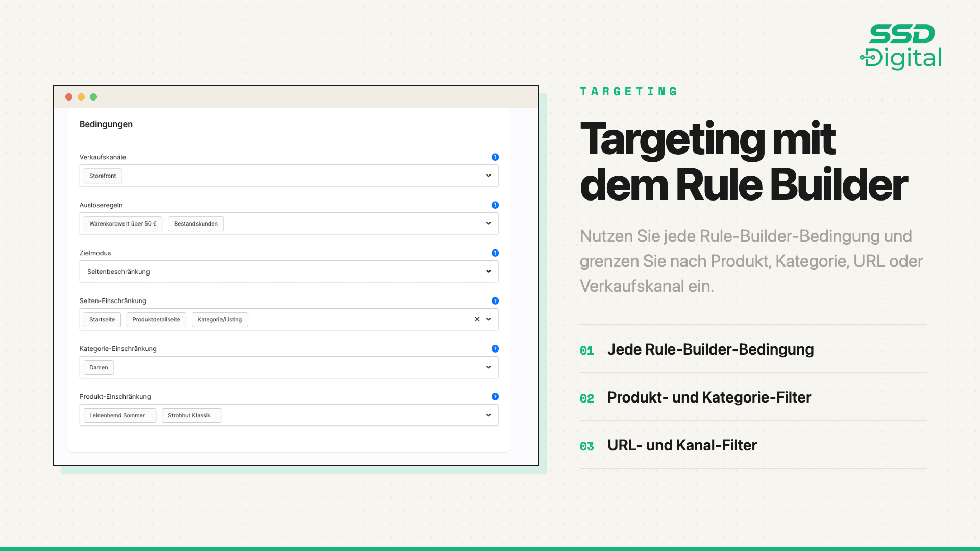
Task: Expand the Kategorie-Einschränkung dropdown arrow
Action: point(488,367)
